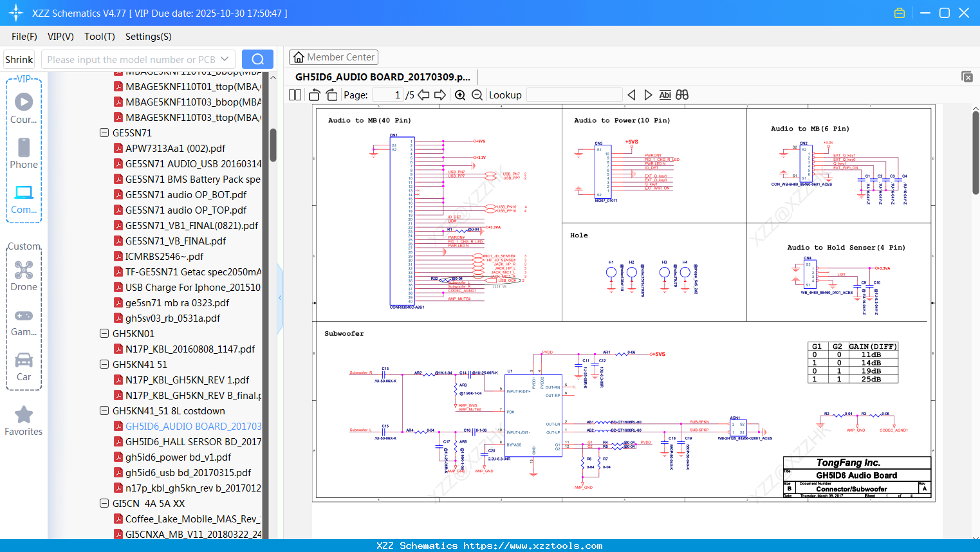Open the Tool(T) menu
This screenshot has height=552, width=980.
click(x=99, y=37)
